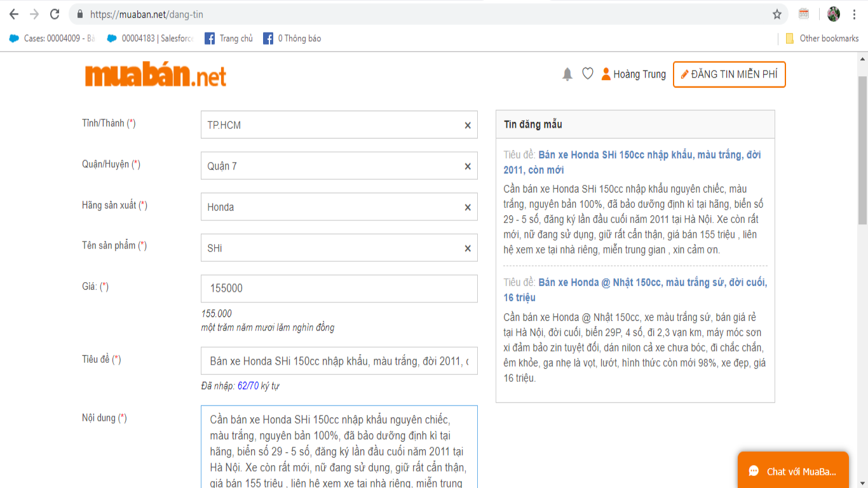Screen dimensions: 868x488
Task: Reload the page with refresh icon
Action: 55,14
